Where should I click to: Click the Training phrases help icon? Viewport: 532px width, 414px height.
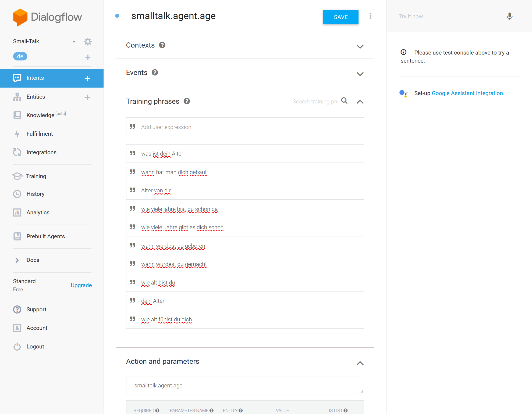187,101
